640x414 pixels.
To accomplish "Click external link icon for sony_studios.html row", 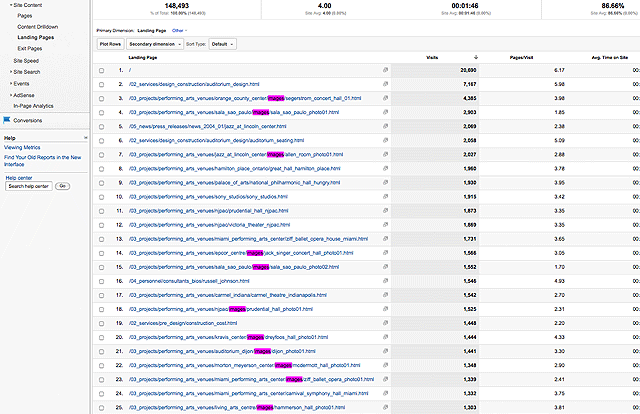I will coord(385,197).
